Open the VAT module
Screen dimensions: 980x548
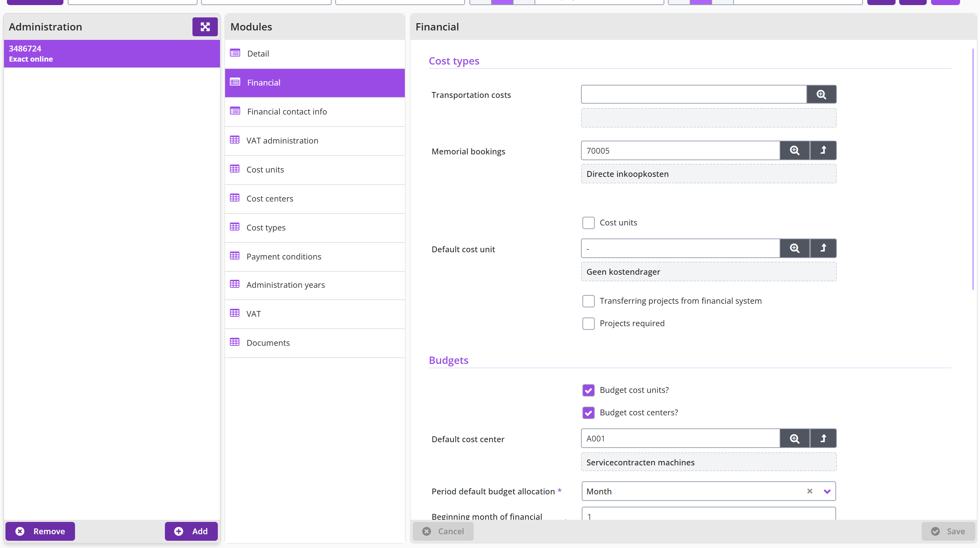(315, 314)
